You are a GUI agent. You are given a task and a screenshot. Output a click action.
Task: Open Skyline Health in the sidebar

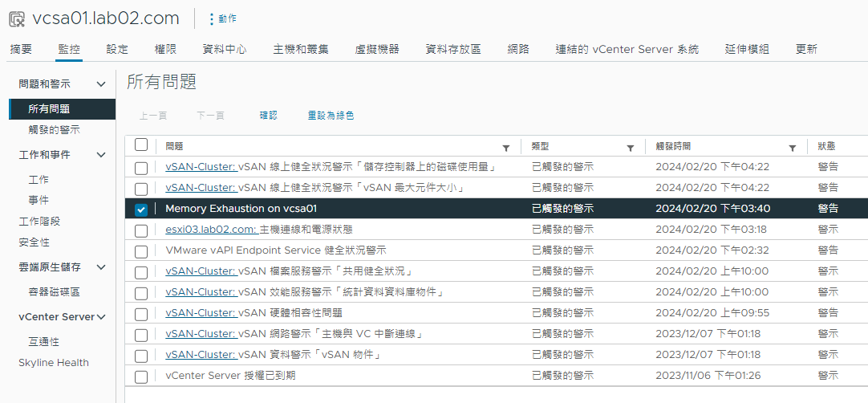coord(54,363)
